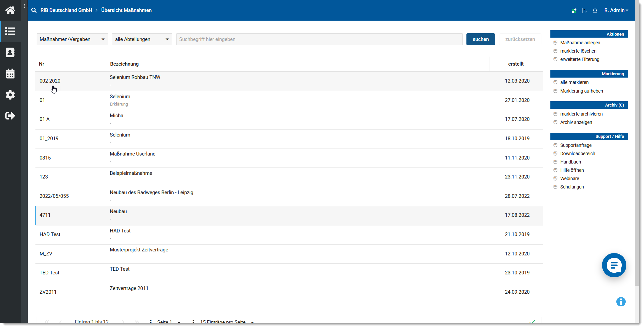Open settings gear in sidebar
The width and height of the screenshot is (644, 328).
tap(10, 95)
